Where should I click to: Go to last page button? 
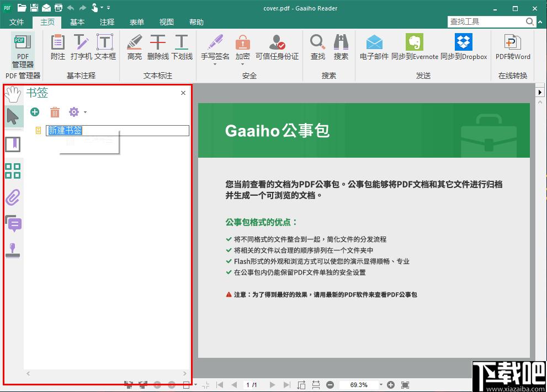[287, 385]
